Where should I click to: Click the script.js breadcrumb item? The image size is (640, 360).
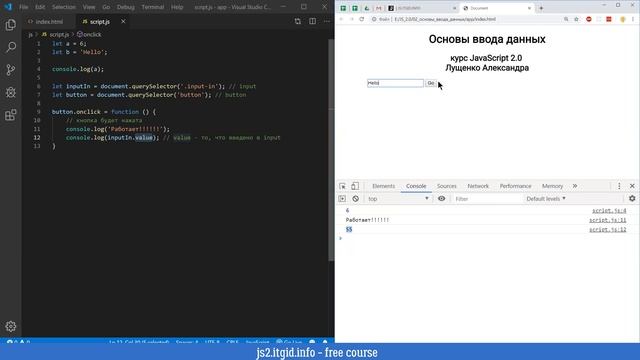coord(56,35)
